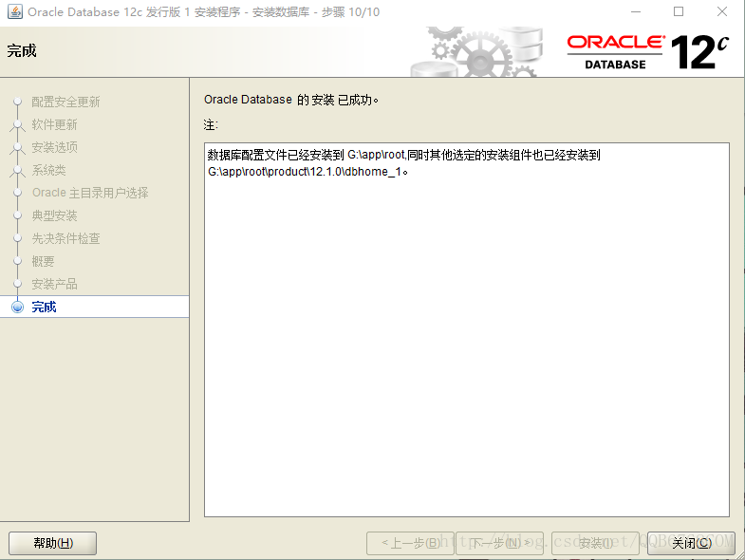Click the bullet beside Oracle 主目录用户选择
This screenshot has width=745, height=560.
[18, 193]
